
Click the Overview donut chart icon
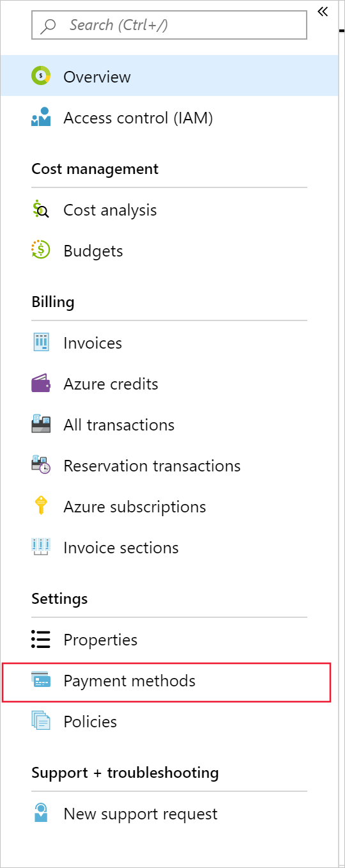tap(41, 76)
